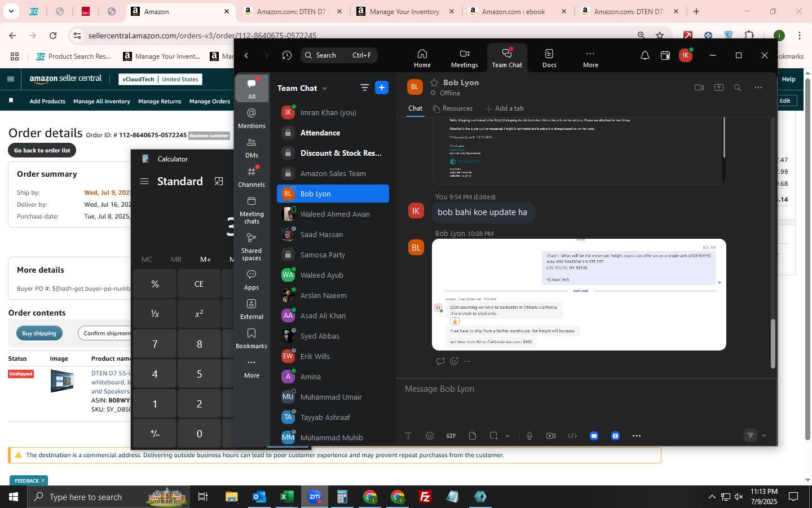The height and width of the screenshot is (508, 812).
Task: Start a video call with Bob Lyon
Action: 699,87
